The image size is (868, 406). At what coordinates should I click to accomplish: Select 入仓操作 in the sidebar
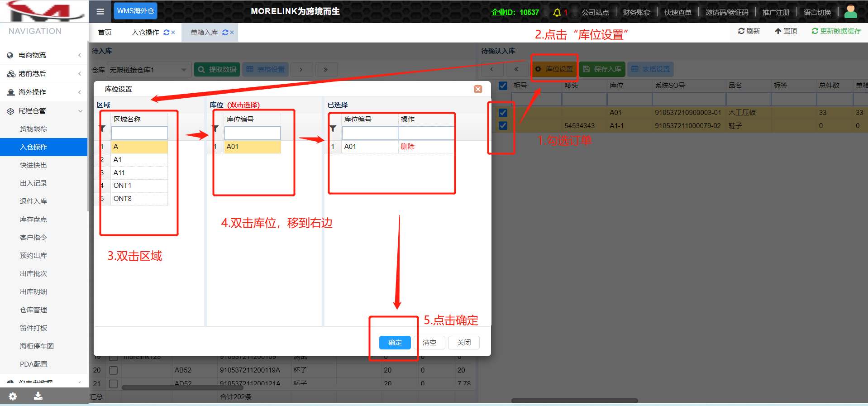point(43,147)
